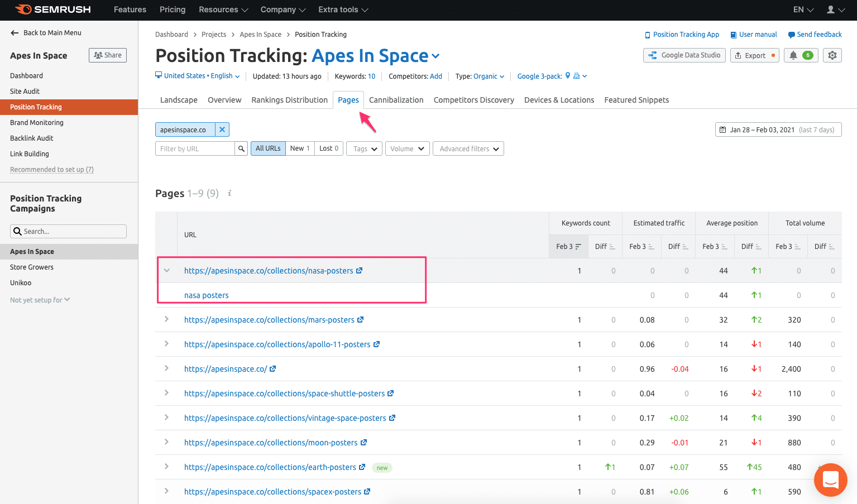Image resolution: width=857 pixels, height=504 pixels.
Task: Click Send feedback link
Action: [815, 35]
